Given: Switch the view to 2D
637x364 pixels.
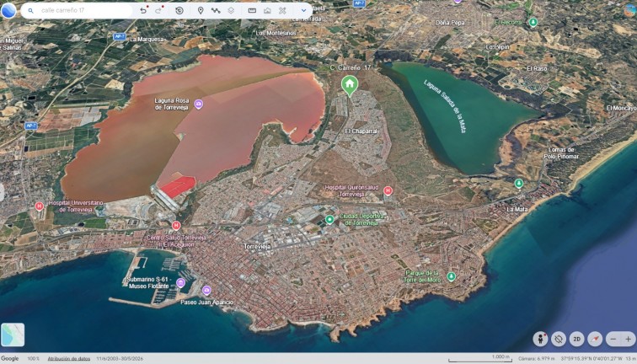Looking at the screenshot, I should point(577,339).
